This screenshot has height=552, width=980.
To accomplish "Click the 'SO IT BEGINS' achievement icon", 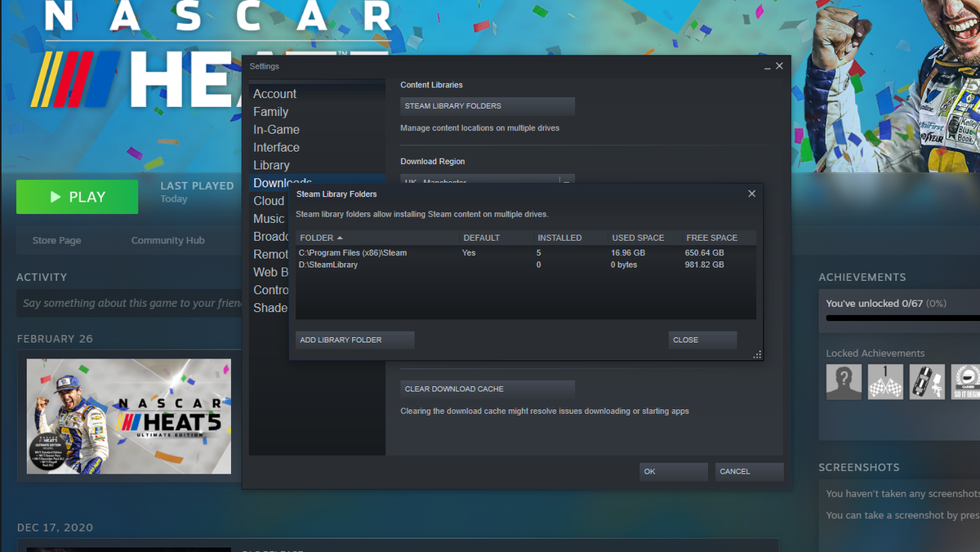I will (965, 381).
